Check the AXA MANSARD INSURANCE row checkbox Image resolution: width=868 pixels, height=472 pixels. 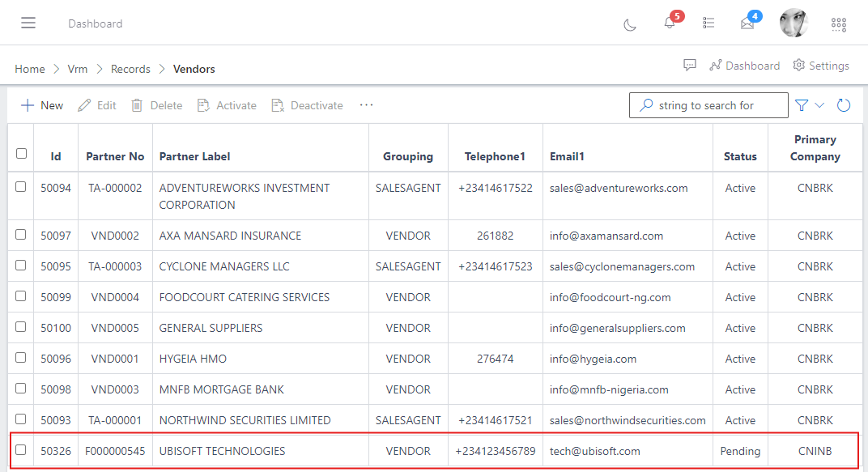click(x=20, y=235)
